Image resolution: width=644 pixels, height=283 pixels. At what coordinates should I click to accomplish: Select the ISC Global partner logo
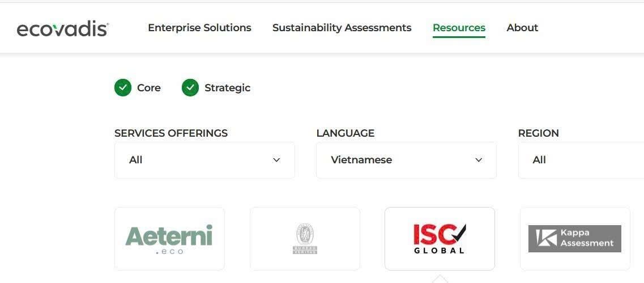[x=440, y=239]
